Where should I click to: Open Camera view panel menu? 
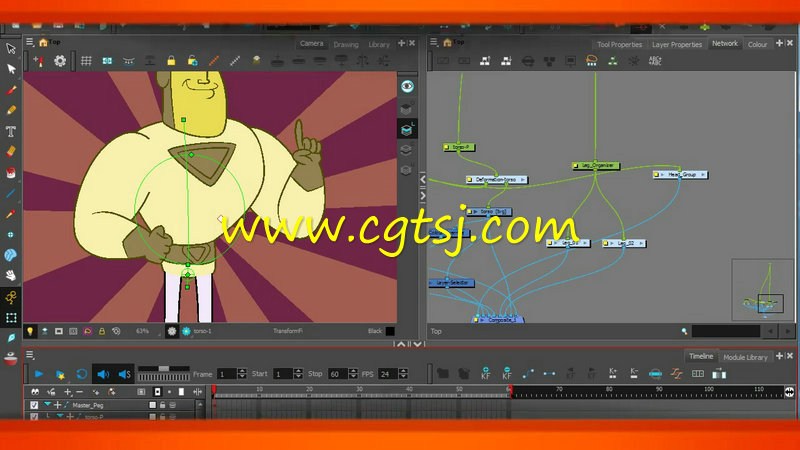(x=30, y=42)
